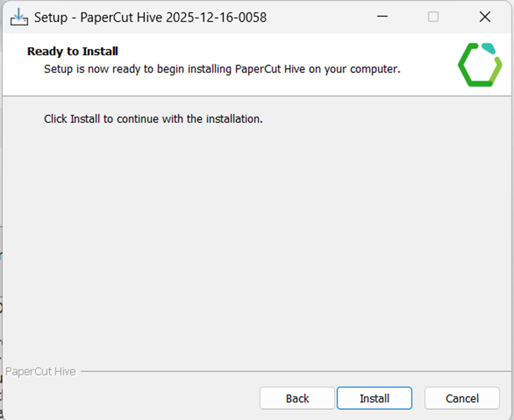The image size is (514, 420).
Task: Click the grayed-out maximize button
Action: (433, 17)
